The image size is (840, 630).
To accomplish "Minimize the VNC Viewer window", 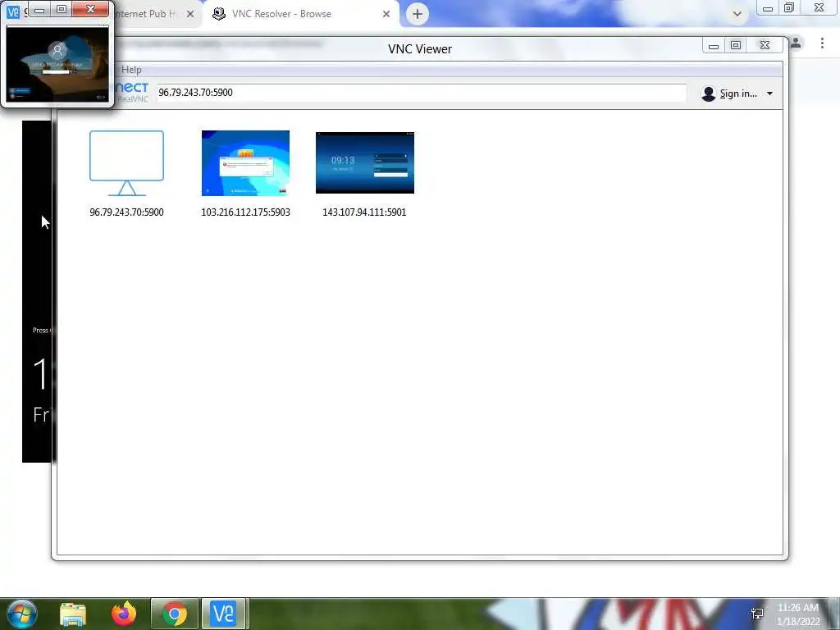I will [x=714, y=46].
